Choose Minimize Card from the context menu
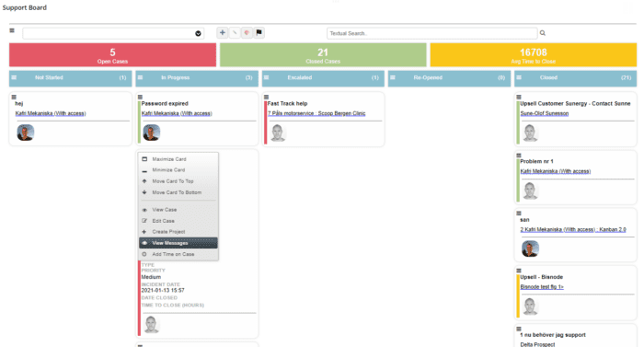Image resolution: width=644 pixels, height=347 pixels. point(178,169)
